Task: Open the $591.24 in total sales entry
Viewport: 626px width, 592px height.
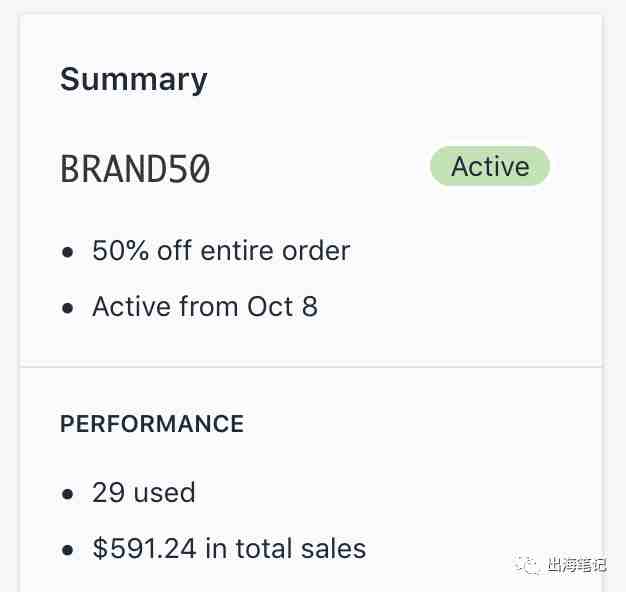Action: coord(229,548)
